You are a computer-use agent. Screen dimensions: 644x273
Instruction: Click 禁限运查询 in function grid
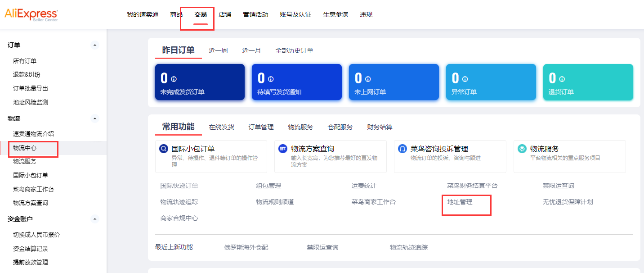pos(558,186)
